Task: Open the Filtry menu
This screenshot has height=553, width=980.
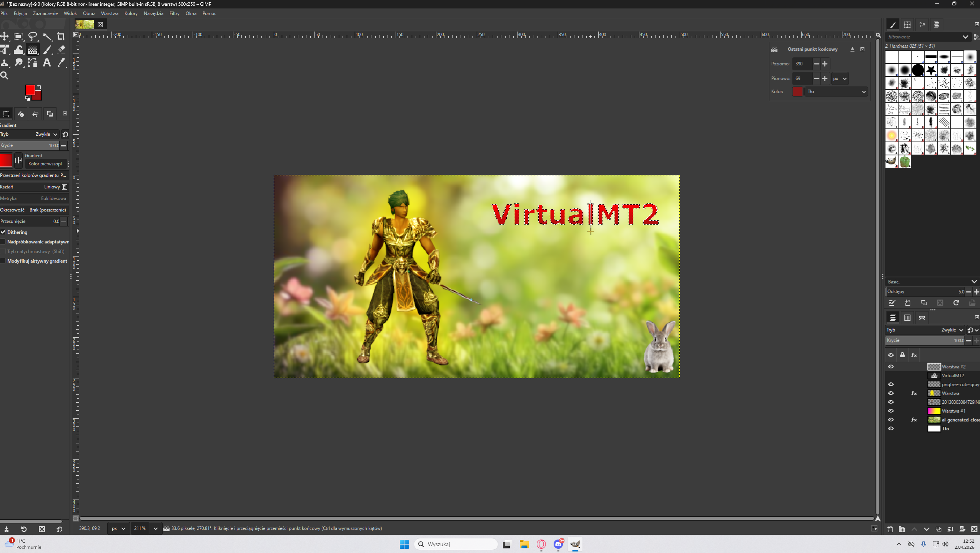Action: point(174,13)
